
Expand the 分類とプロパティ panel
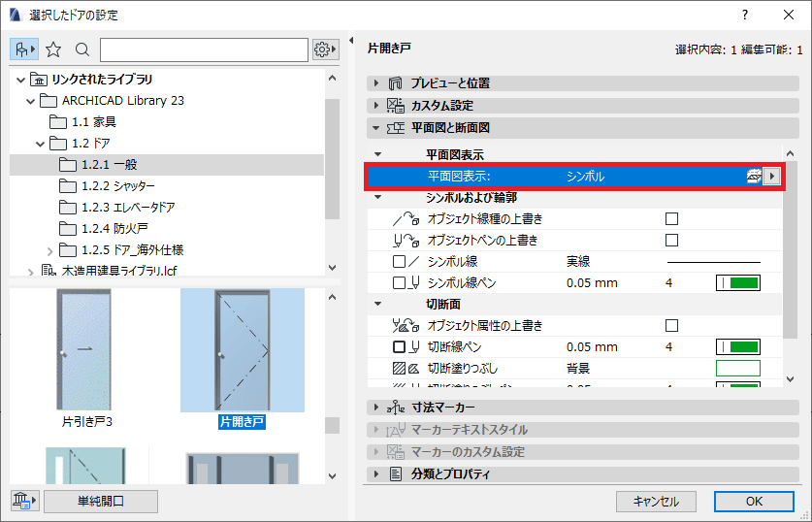point(376,473)
